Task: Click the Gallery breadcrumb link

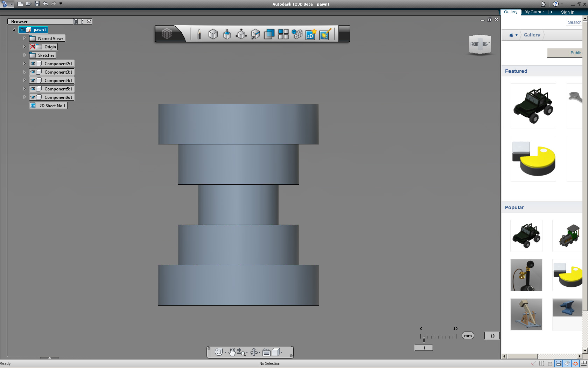Action: pos(532,35)
